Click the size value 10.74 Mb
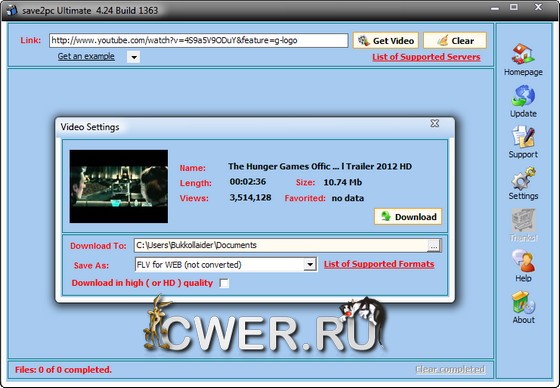This screenshot has height=388, width=560. pyautogui.click(x=342, y=182)
